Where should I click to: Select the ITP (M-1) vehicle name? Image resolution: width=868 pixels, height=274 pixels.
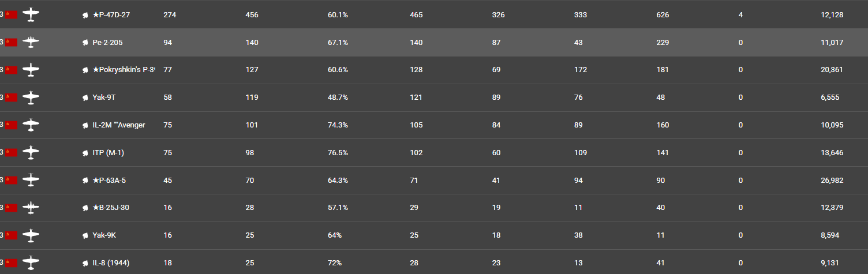[x=108, y=153]
